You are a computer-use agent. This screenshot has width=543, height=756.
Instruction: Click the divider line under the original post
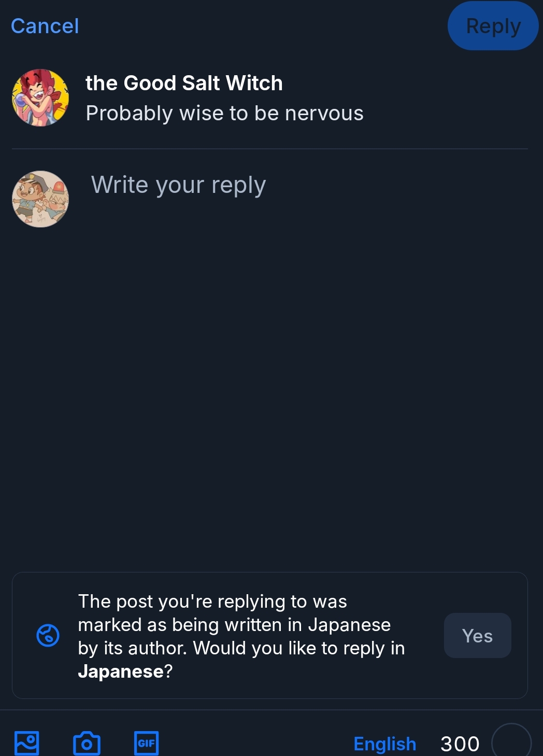[x=269, y=149]
